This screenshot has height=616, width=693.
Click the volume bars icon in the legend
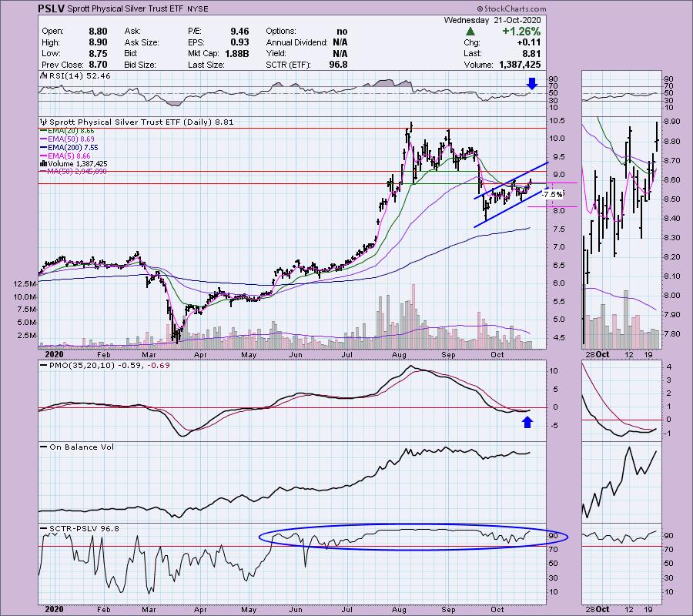tap(43, 163)
